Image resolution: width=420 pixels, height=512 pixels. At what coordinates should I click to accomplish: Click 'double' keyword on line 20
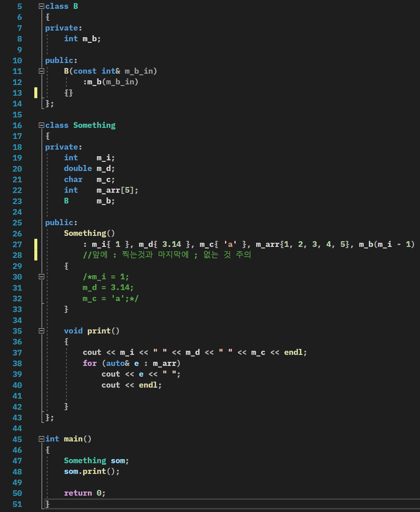[78, 168]
